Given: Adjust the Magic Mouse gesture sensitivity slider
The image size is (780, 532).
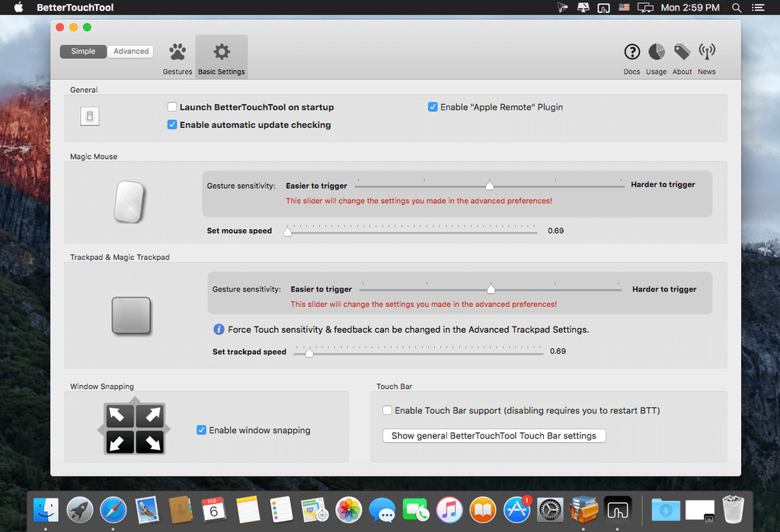Looking at the screenshot, I should point(489,184).
